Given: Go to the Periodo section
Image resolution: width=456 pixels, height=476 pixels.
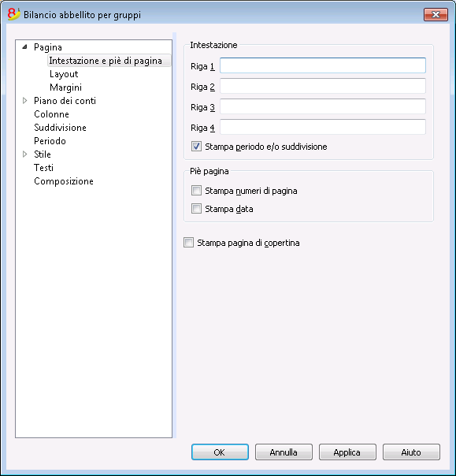Looking at the screenshot, I should coord(50,141).
